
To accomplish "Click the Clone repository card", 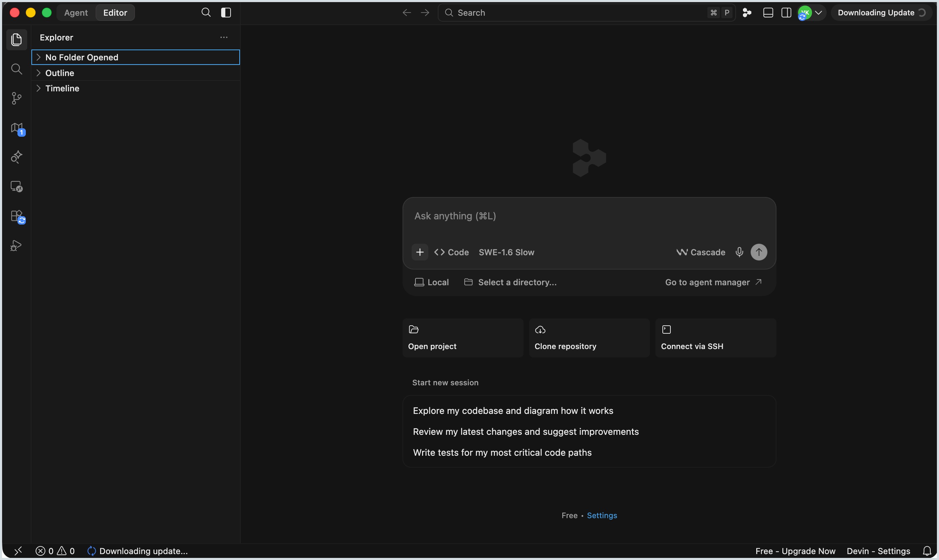I will 589,338.
